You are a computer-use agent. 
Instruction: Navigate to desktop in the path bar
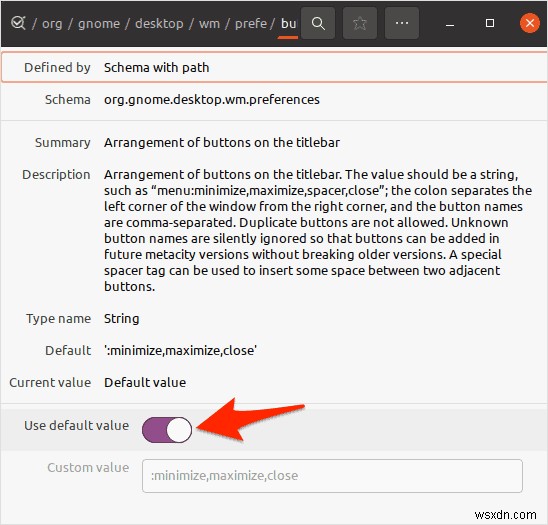point(159,23)
